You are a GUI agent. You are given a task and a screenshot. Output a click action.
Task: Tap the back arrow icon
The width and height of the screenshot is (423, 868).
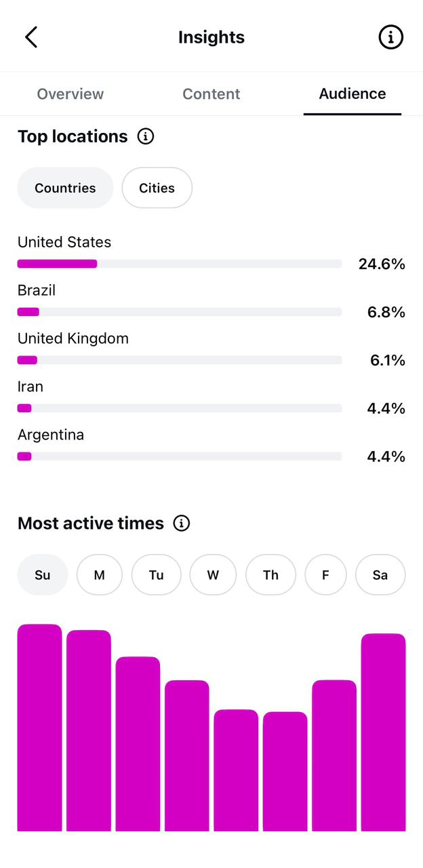click(x=31, y=37)
